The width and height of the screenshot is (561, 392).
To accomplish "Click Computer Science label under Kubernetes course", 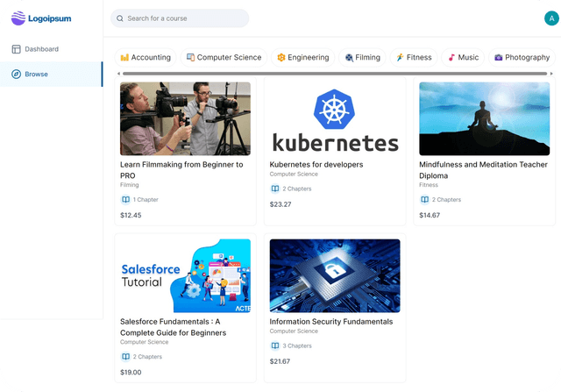I will pos(294,174).
